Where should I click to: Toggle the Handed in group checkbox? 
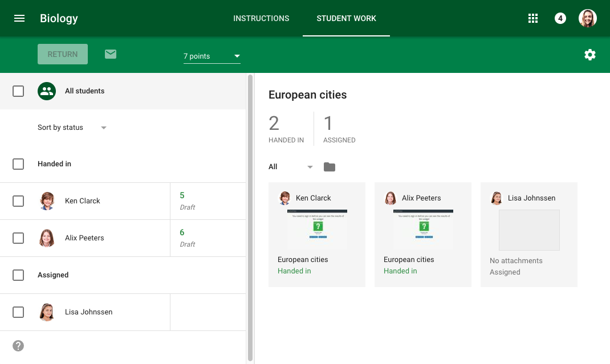coord(18,164)
